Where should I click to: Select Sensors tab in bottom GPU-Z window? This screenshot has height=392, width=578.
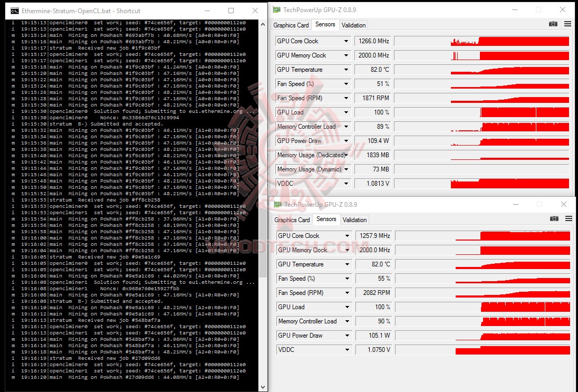click(326, 219)
